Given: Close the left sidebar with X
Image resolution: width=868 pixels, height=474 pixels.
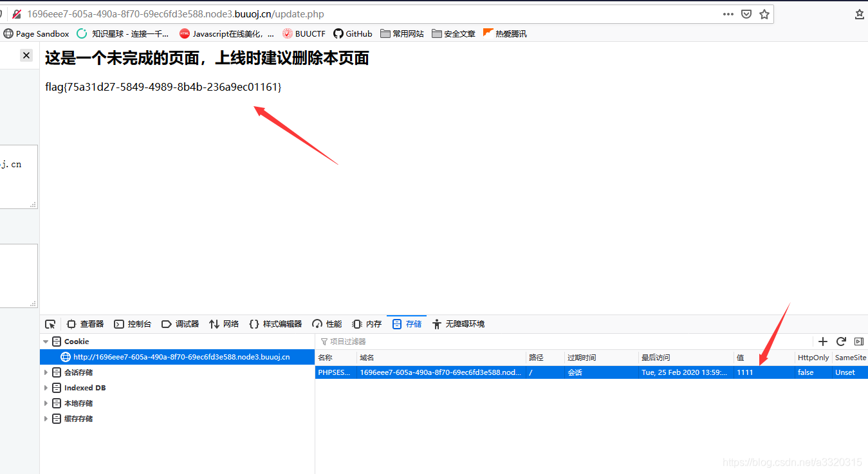Looking at the screenshot, I should click(26, 56).
